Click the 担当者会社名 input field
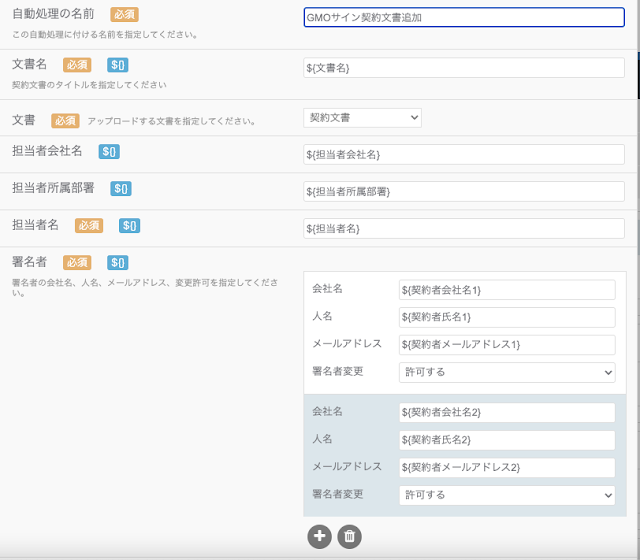This screenshot has height=560, width=640. pyautogui.click(x=464, y=155)
